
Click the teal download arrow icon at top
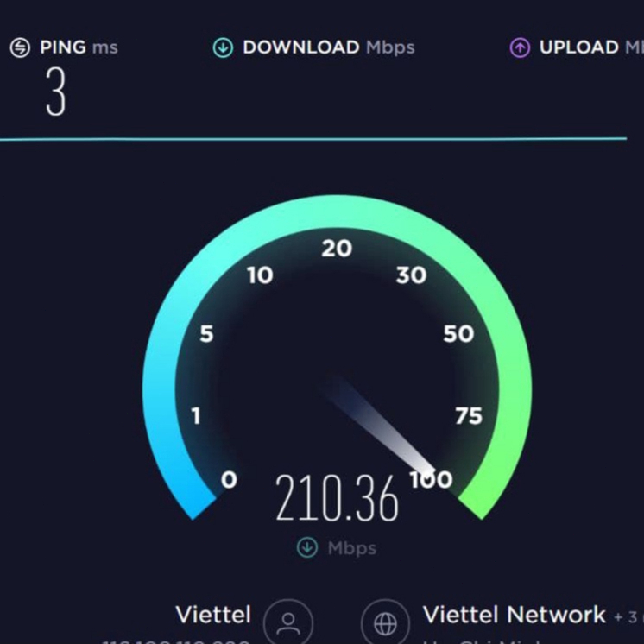[x=223, y=47]
